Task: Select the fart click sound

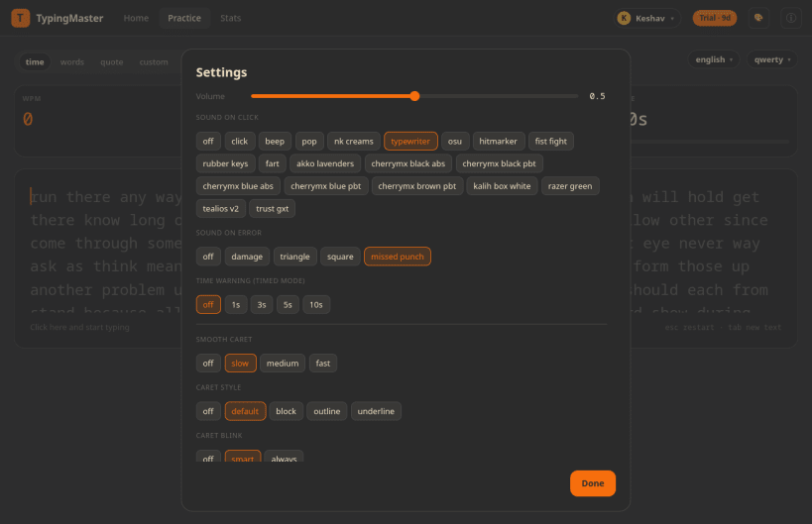Action: [273, 163]
